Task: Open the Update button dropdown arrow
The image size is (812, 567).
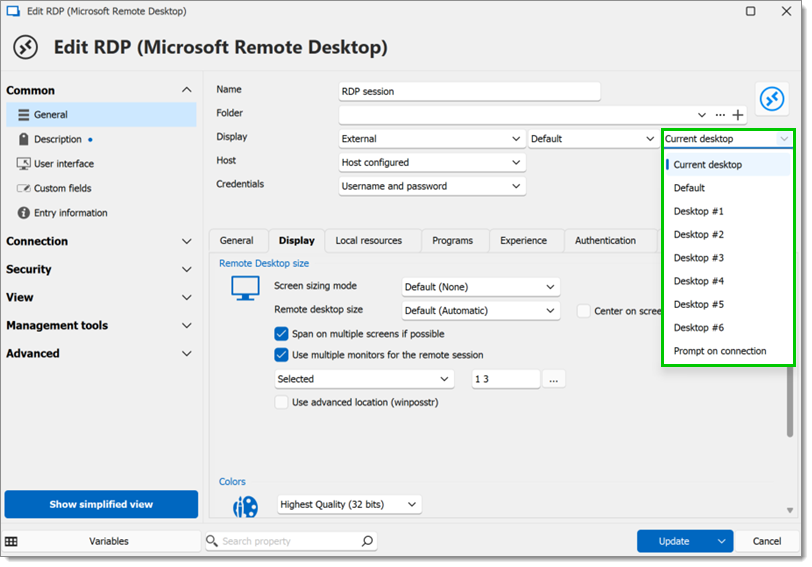Action: pos(722,541)
